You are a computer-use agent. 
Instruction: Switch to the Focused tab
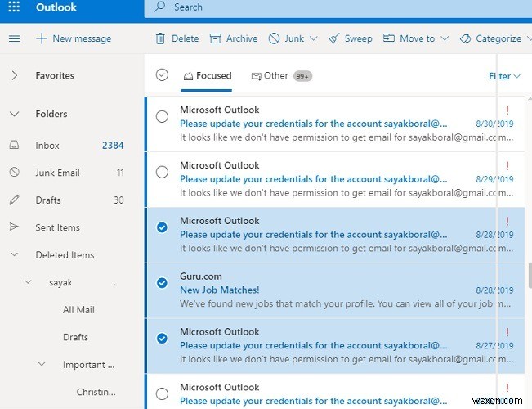[207, 76]
